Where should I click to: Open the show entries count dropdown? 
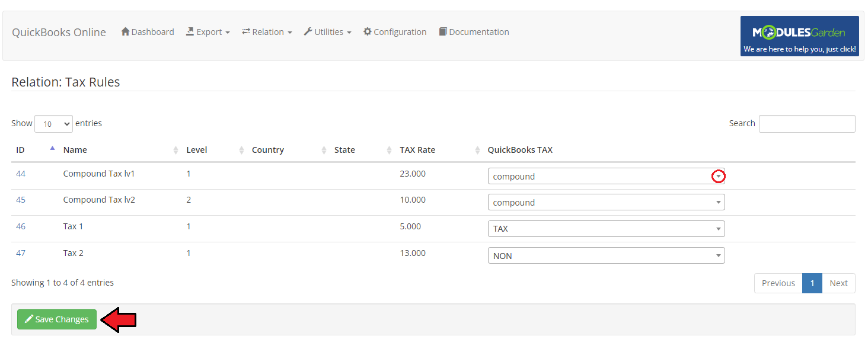click(53, 124)
